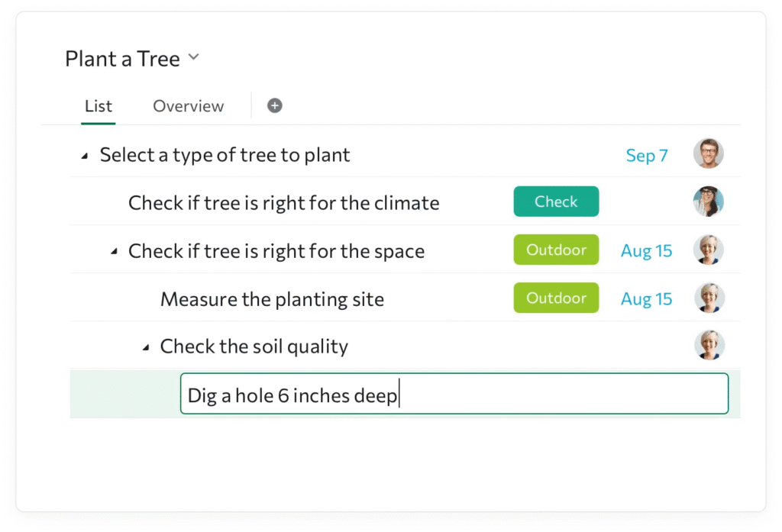Viewport: 782px width, 532px height.
Task: Open the avatar assigned to Select a type of tree
Action: (709, 153)
